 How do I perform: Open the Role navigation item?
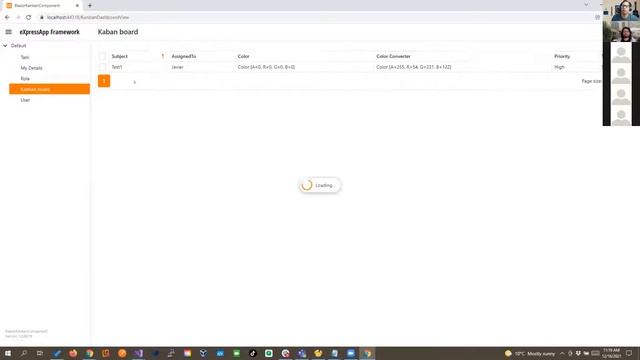click(x=25, y=78)
